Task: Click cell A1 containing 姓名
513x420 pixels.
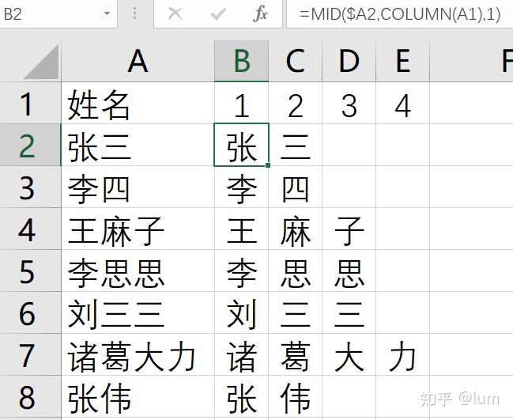Action: (138, 103)
